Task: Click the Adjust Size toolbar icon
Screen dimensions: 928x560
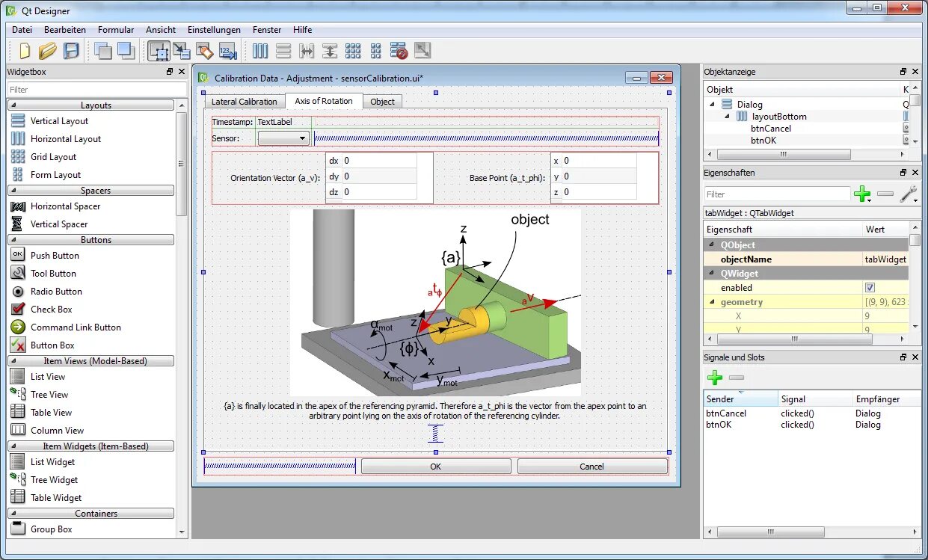Action: point(422,51)
